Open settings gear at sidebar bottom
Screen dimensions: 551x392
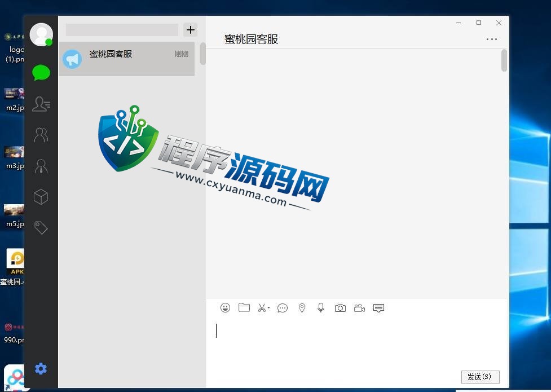click(x=41, y=369)
